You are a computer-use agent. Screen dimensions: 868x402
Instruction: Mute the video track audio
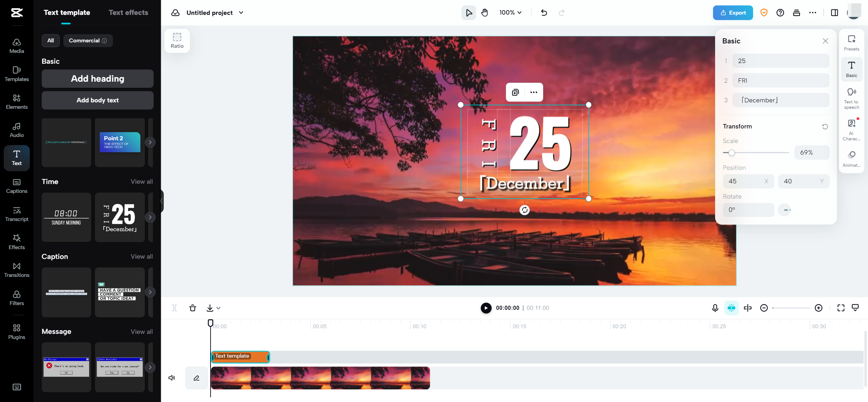(x=172, y=378)
